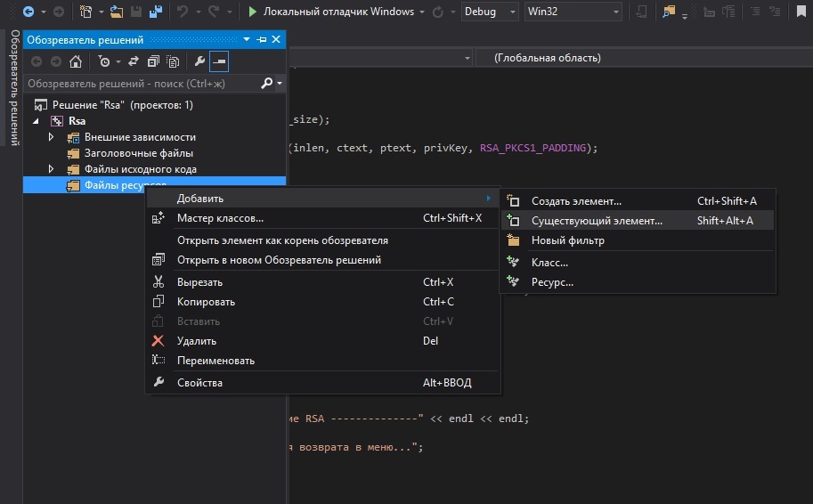Start debugging with the green play icon
Image resolution: width=813 pixels, height=504 pixels.
253,12
